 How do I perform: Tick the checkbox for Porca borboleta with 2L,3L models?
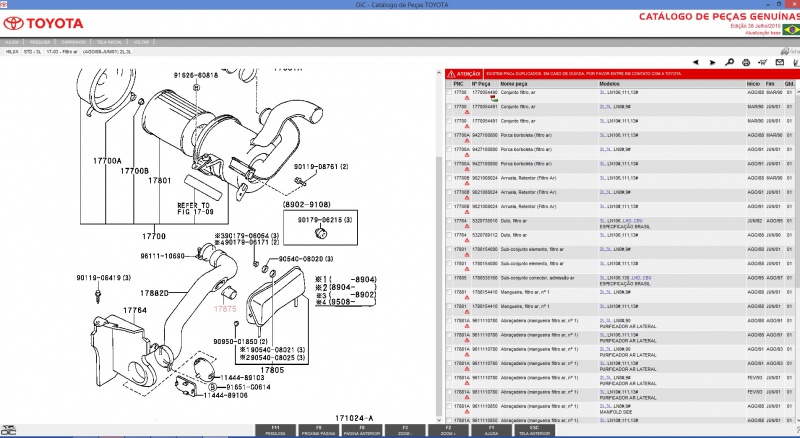click(449, 150)
